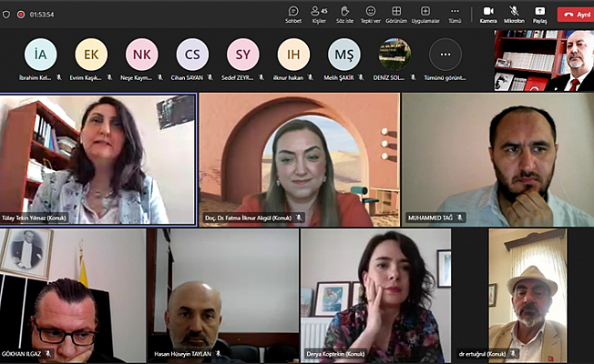Select EK avatar of Evrim
The width and height of the screenshot is (594, 364).
[91, 55]
